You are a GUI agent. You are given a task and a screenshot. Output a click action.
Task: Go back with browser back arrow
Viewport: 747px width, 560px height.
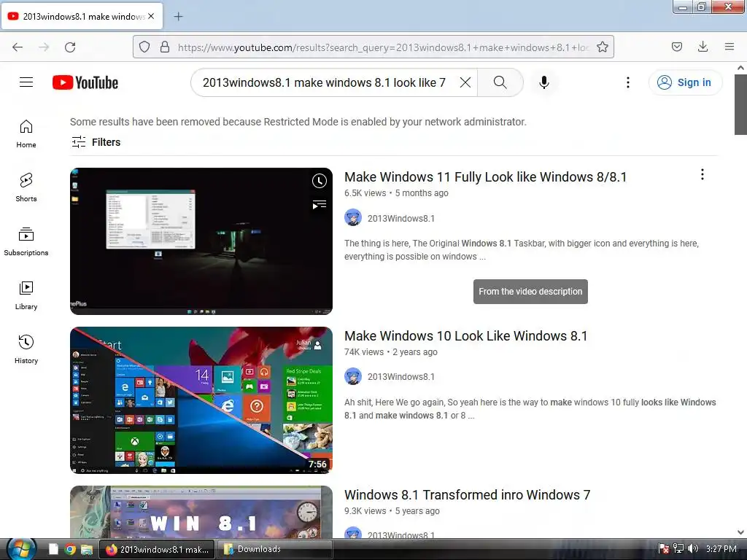pos(18,47)
